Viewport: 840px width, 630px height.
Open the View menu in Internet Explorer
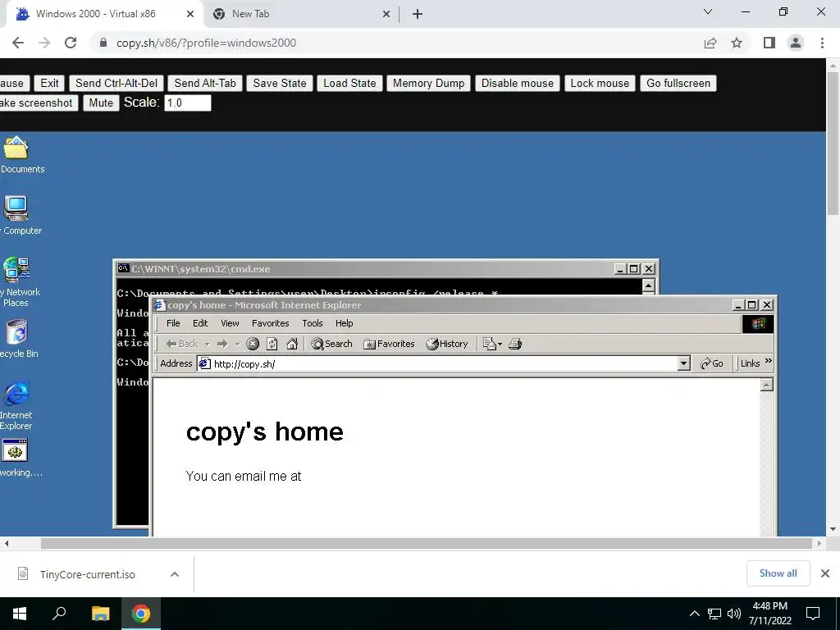pos(230,323)
